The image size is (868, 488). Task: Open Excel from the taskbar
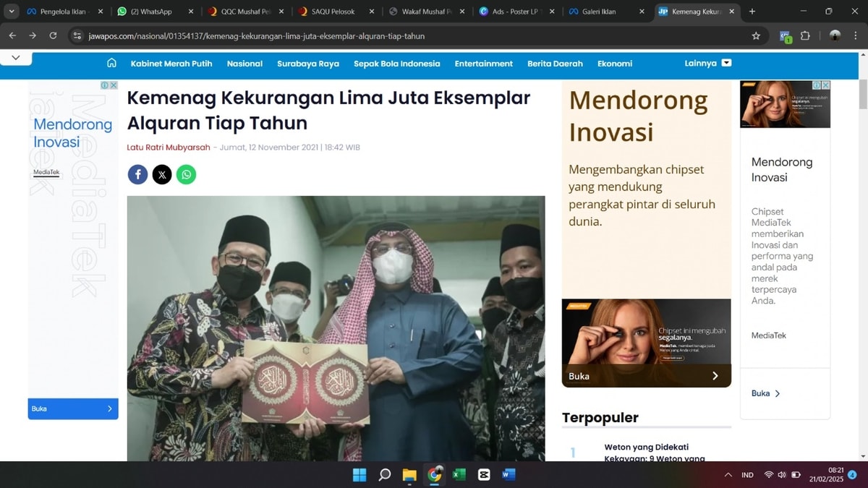pyautogui.click(x=459, y=475)
